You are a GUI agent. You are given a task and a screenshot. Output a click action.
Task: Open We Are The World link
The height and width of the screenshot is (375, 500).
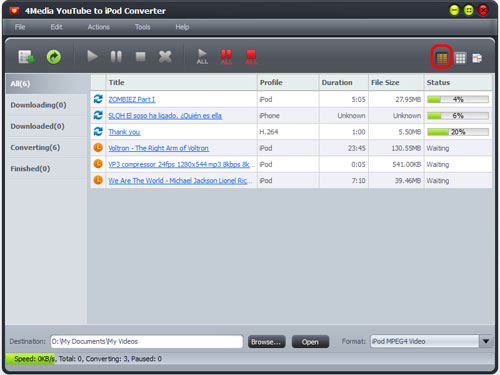(179, 181)
